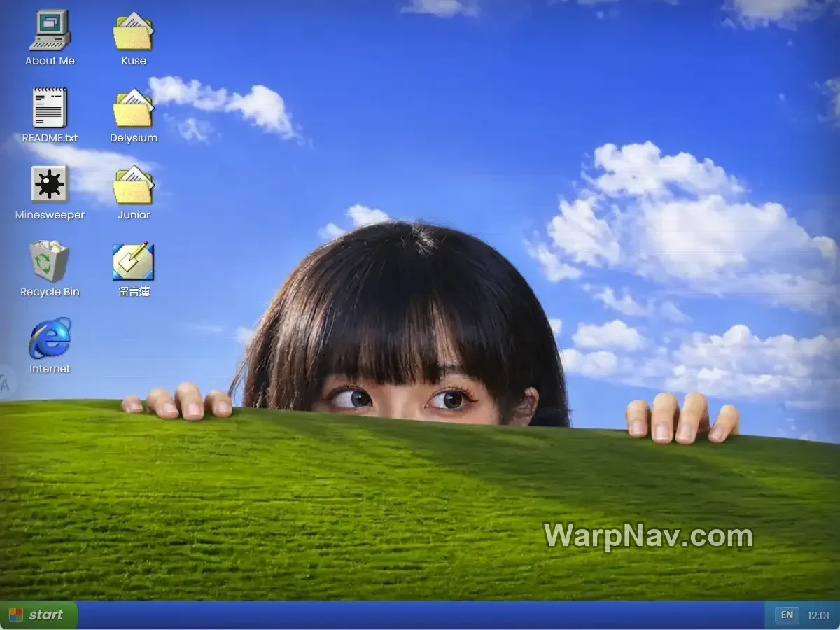
Task: Open the start menu
Action: (x=38, y=615)
